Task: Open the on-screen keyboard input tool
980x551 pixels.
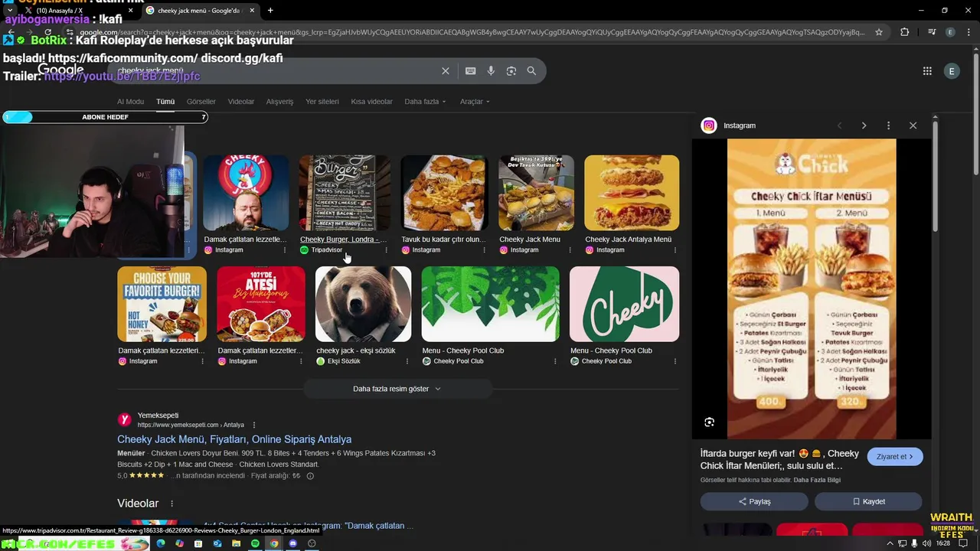Action: 471,71
